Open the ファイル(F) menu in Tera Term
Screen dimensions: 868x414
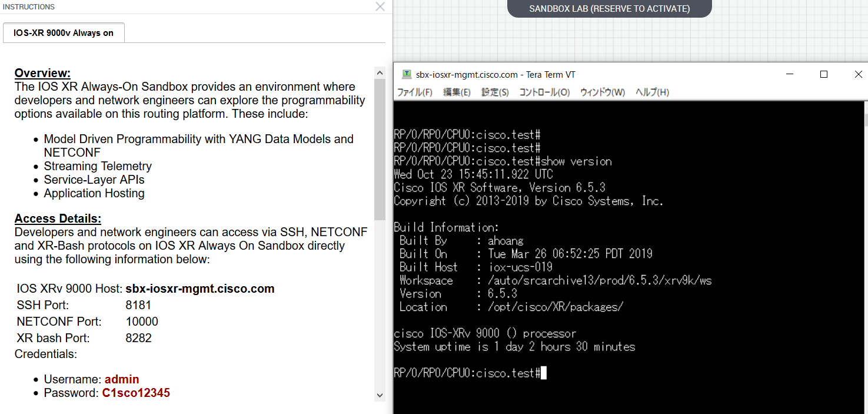click(415, 92)
